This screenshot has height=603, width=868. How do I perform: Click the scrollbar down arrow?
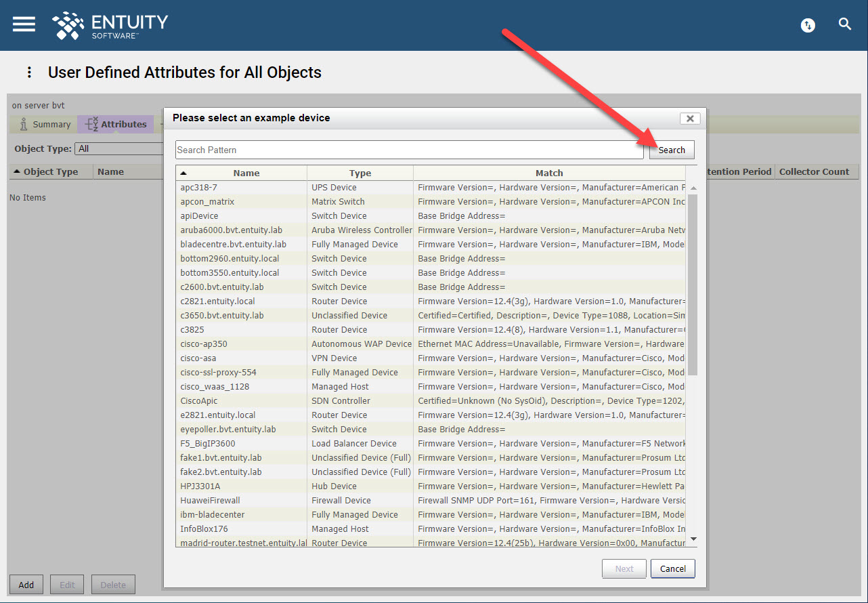point(693,539)
